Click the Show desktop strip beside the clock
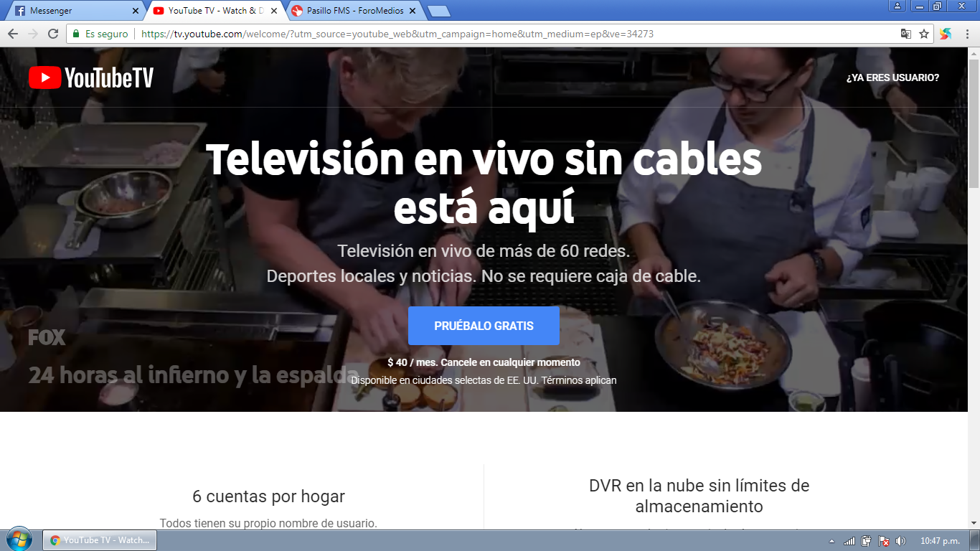The height and width of the screenshot is (551, 980). 975,540
